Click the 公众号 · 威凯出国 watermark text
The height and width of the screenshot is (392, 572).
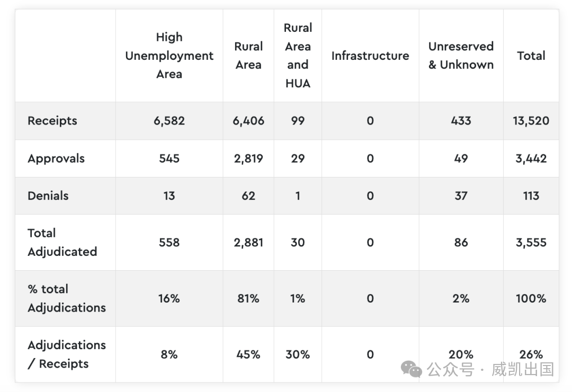(x=490, y=369)
